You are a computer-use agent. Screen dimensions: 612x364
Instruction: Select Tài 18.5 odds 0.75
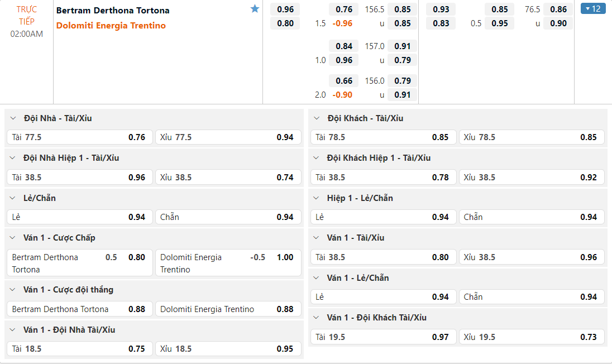[x=79, y=349]
